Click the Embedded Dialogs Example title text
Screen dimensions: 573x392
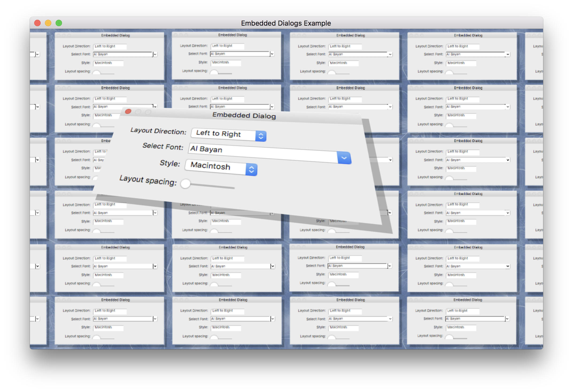[x=286, y=23]
